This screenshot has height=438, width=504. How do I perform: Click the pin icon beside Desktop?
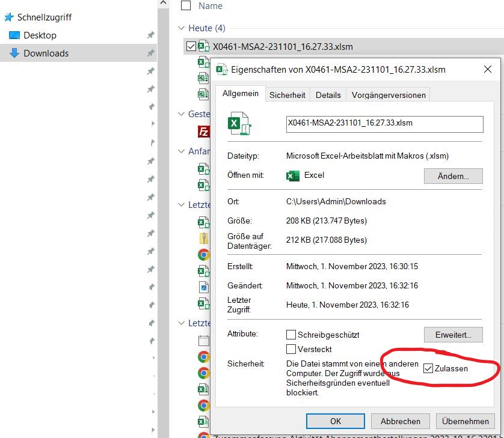[x=151, y=35]
